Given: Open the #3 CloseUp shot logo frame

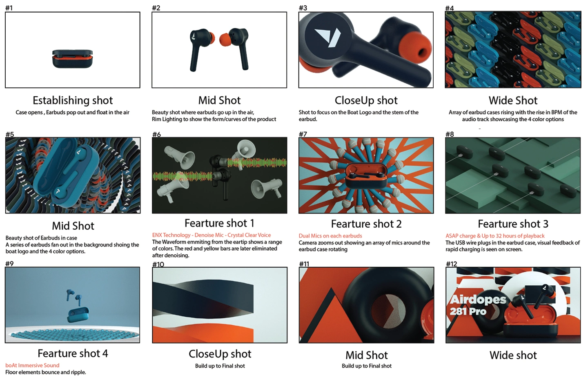Looking at the screenshot, I should coord(366,50).
